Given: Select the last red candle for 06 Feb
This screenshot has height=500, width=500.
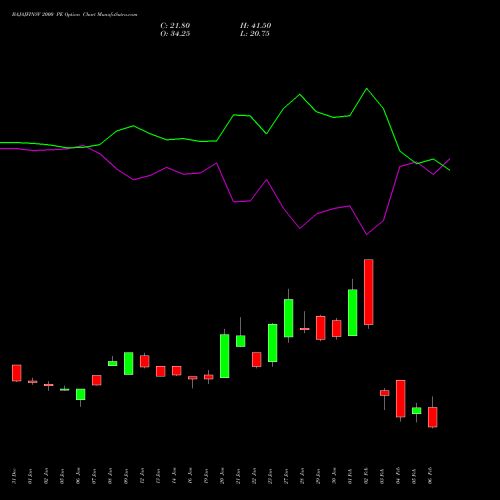Looking at the screenshot, I should coord(433,417).
